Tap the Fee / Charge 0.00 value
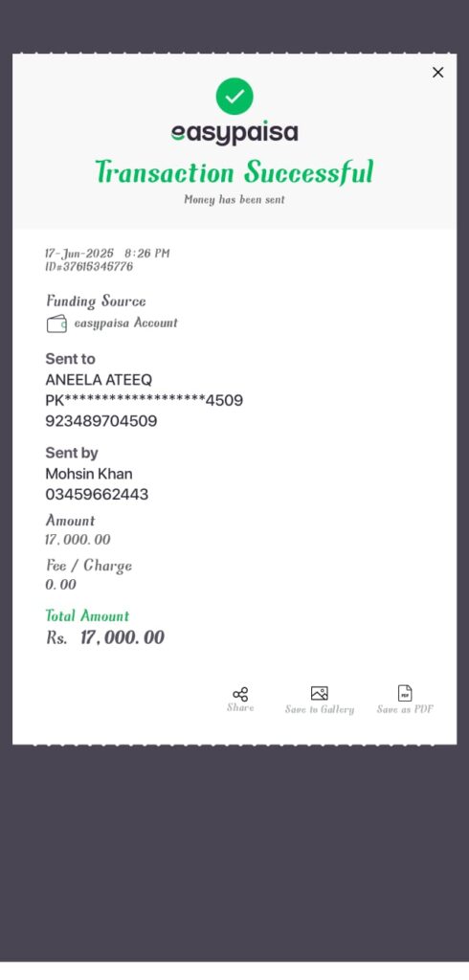This screenshot has height=980, width=469. pos(60,585)
